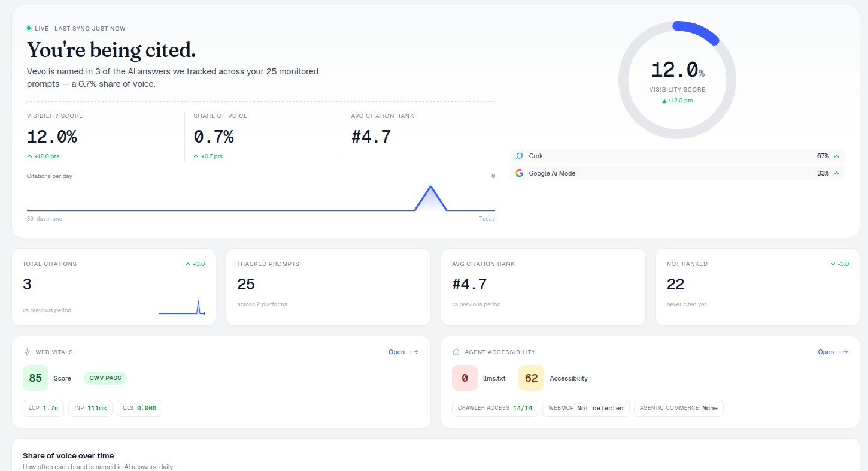Click the up arrow beside Google Ai Mode 33%
The width and height of the screenshot is (868, 471).
click(x=836, y=173)
